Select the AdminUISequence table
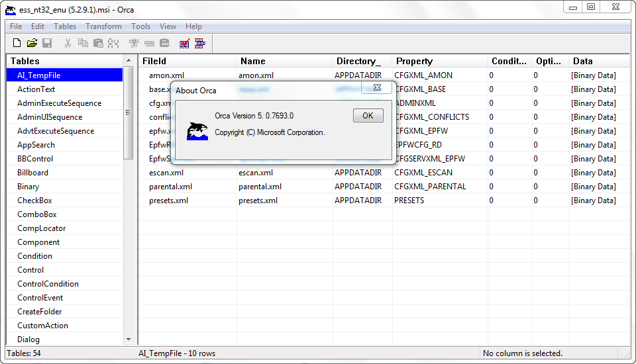636x364 pixels. 64,117
